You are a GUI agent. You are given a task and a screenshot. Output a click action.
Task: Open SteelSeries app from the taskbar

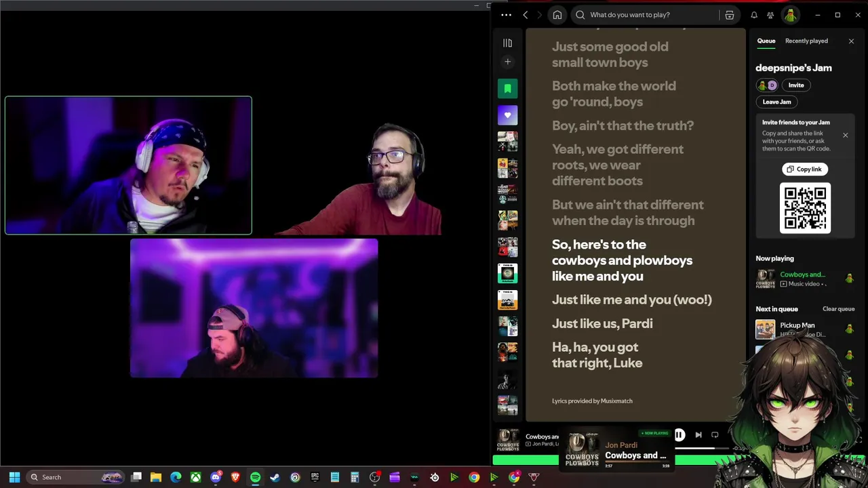(435, 477)
